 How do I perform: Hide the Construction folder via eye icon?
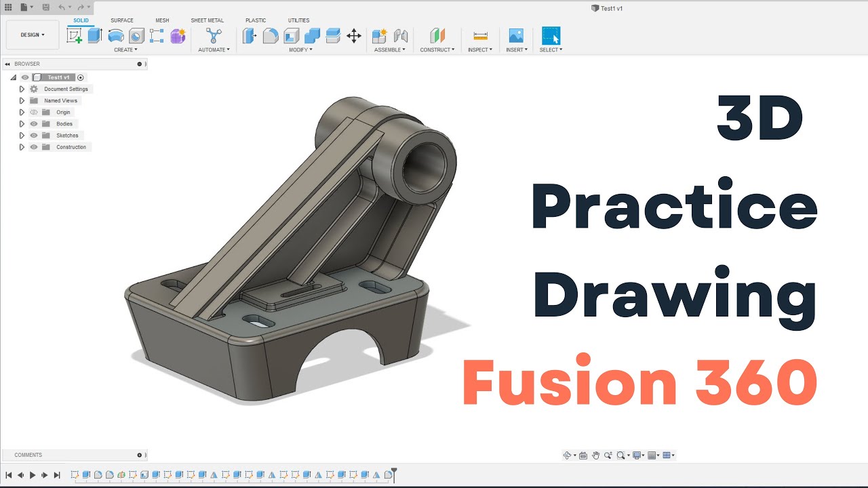[x=34, y=147]
